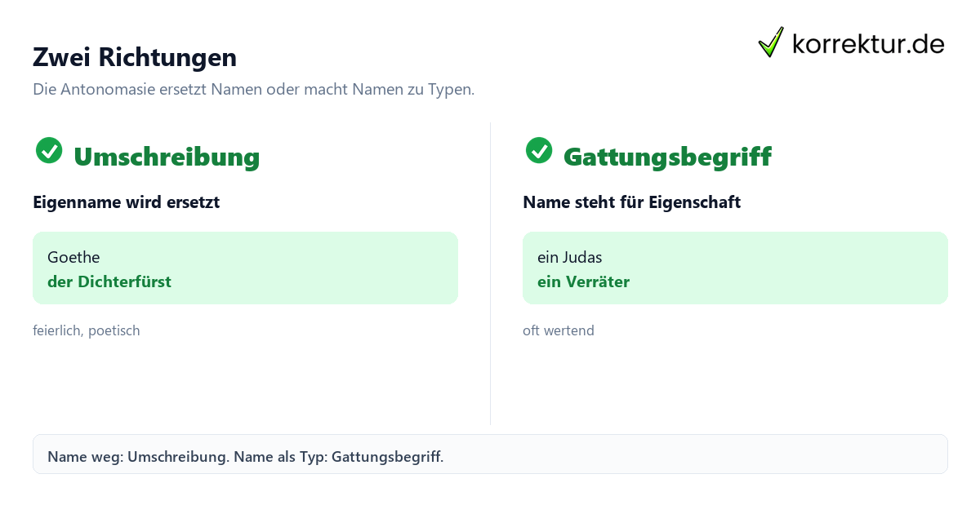The width and height of the screenshot is (980, 514).
Task: Click Name steht für Eigenschaft subheading
Action: click(631, 202)
